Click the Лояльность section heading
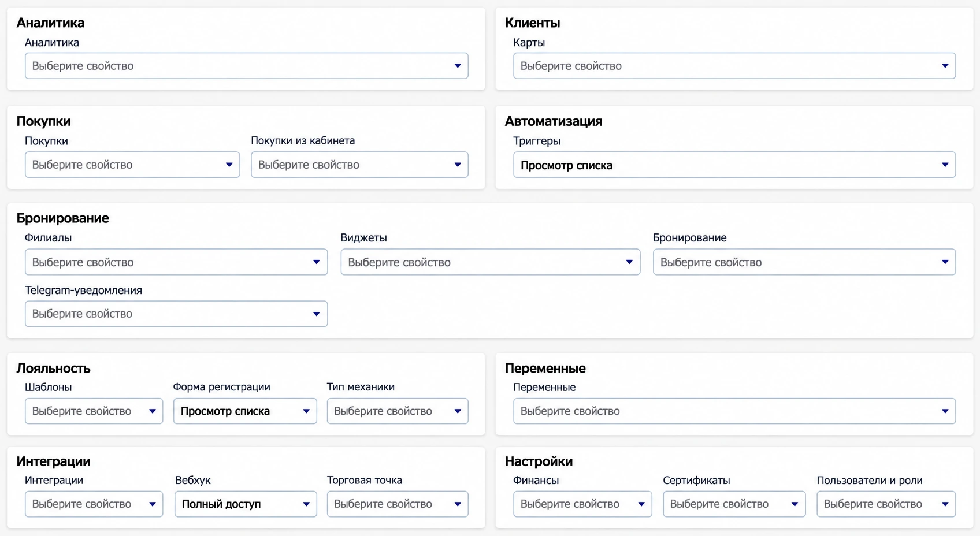This screenshot has width=980, height=536. [53, 368]
